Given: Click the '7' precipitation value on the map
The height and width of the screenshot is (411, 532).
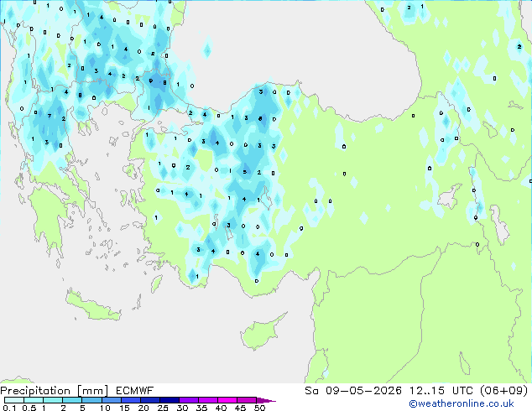Looking at the screenshot, I should (50, 116).
